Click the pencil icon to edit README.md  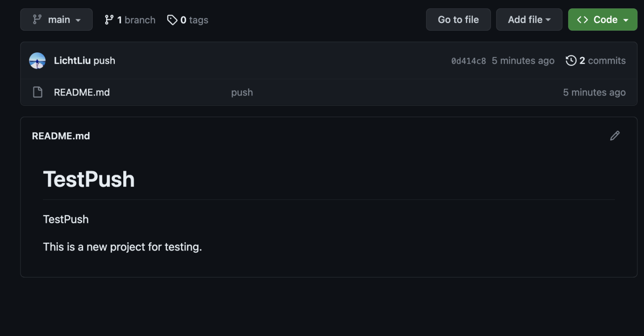(615, 135)
